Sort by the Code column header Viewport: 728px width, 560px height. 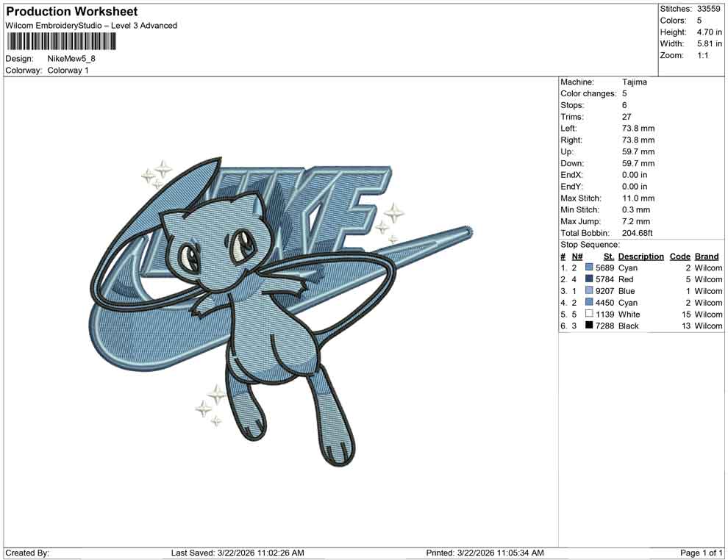(679, 256)
